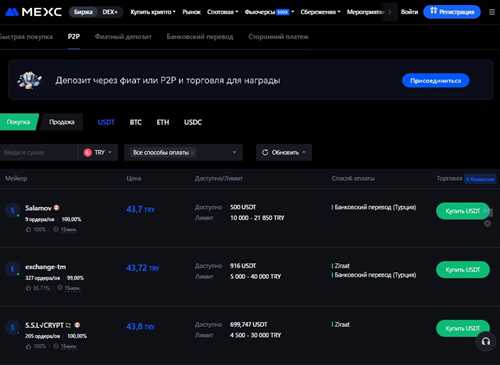Switch to the DEX+ mode
This screenshot has height=365, width=500.
pos(110,12)
